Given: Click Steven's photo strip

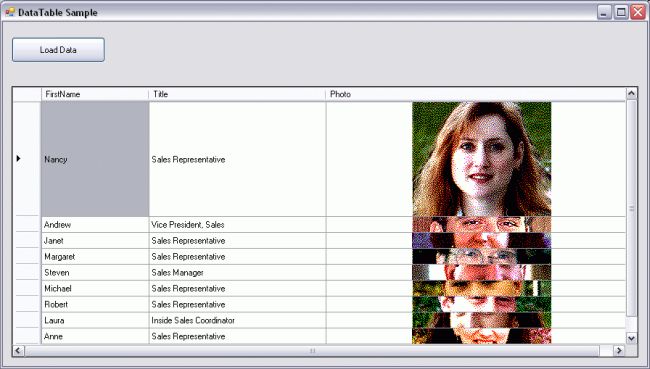Looking at the screenshot, I should point(482,273).
